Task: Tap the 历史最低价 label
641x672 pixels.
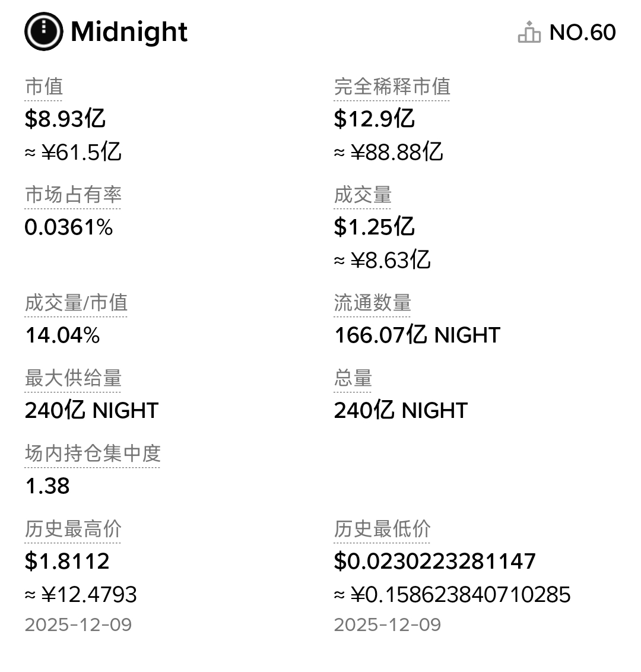Action: coord(382,529)
